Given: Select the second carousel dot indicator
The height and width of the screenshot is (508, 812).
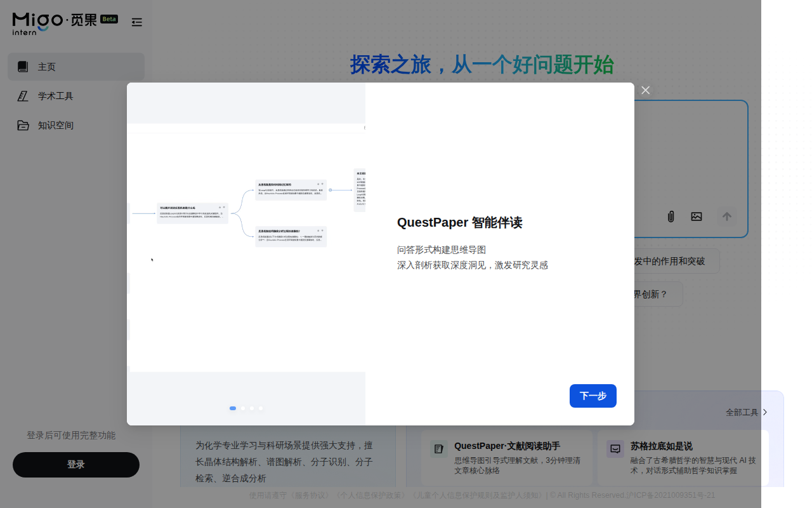Looking at the screenshot, I should click(x=243, y=408).
